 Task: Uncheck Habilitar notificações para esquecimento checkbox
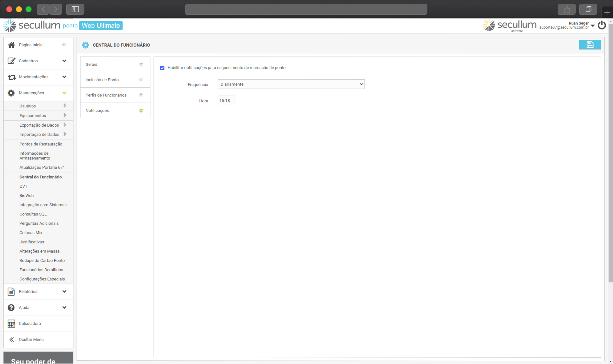click(x=162, y=68)
